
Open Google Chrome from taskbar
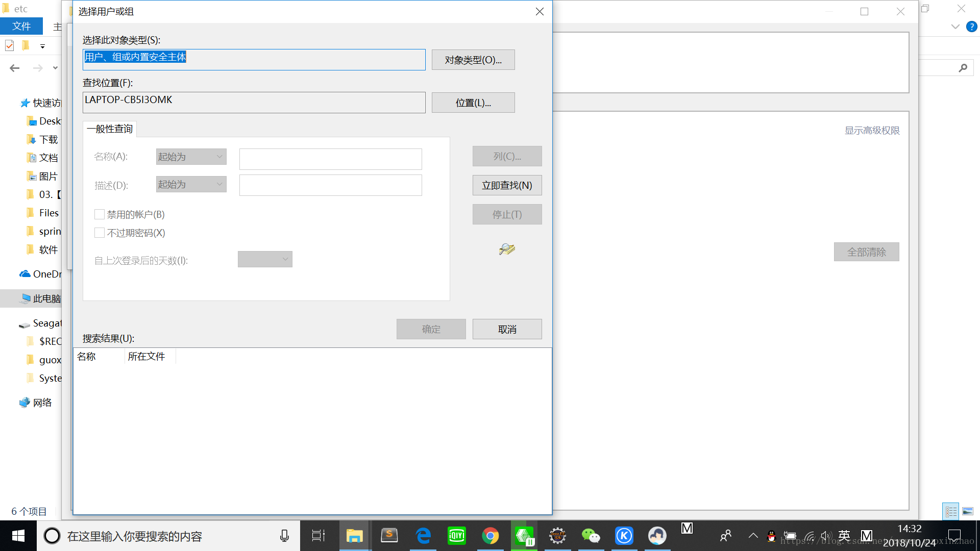[x=491, y=536]
